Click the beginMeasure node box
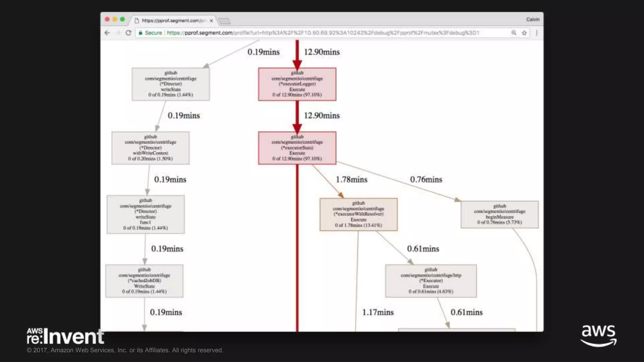 coord(499,214)
